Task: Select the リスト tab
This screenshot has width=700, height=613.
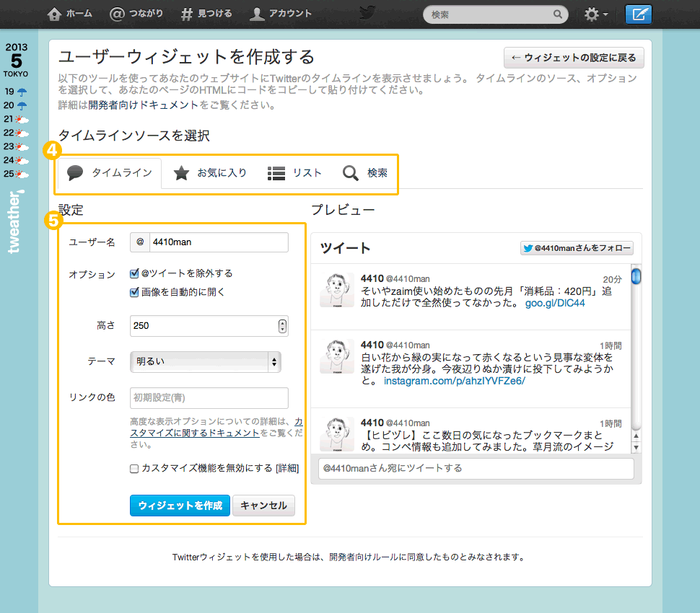Action: click(294, 173)
